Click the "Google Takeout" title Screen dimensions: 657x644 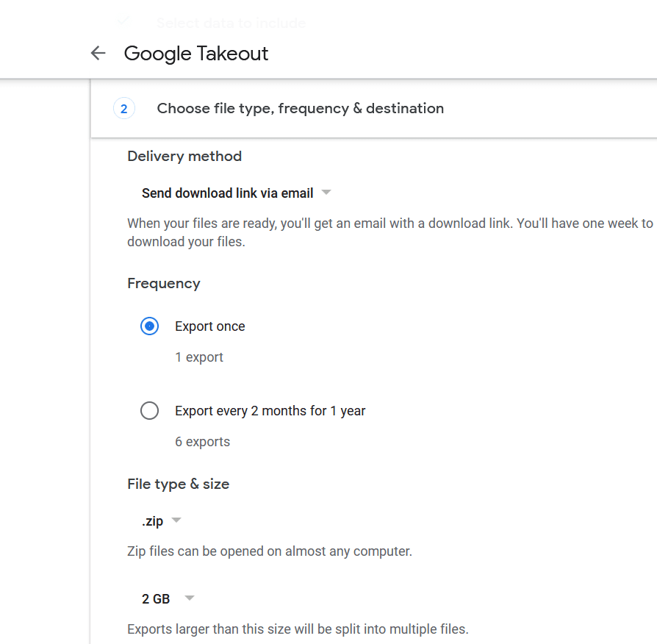click(195, 53)
